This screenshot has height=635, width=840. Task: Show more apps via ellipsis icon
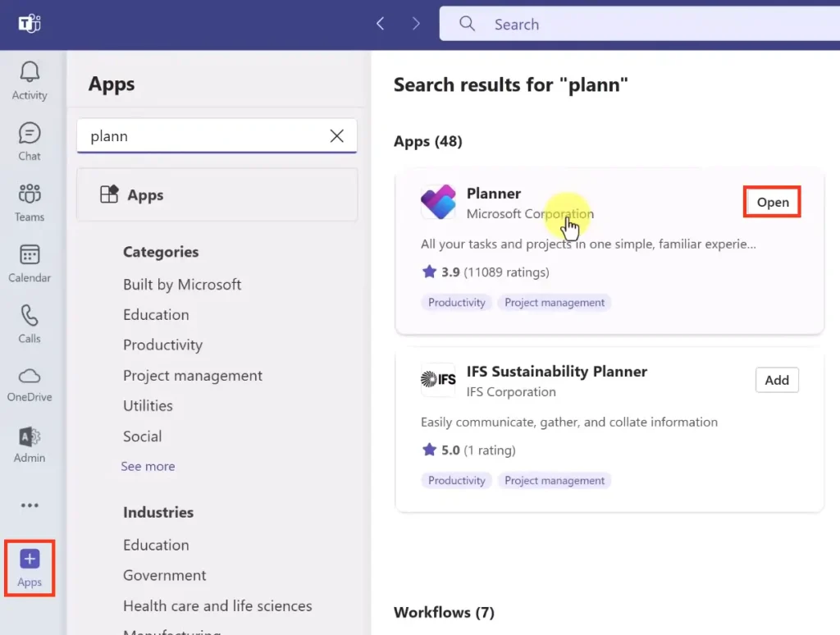coord(30,505)
